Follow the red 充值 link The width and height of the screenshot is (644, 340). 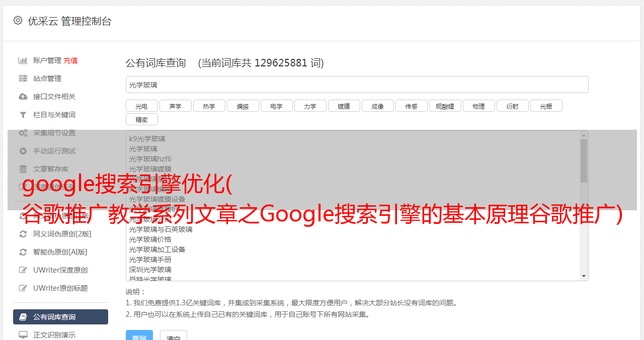[70, 60]
